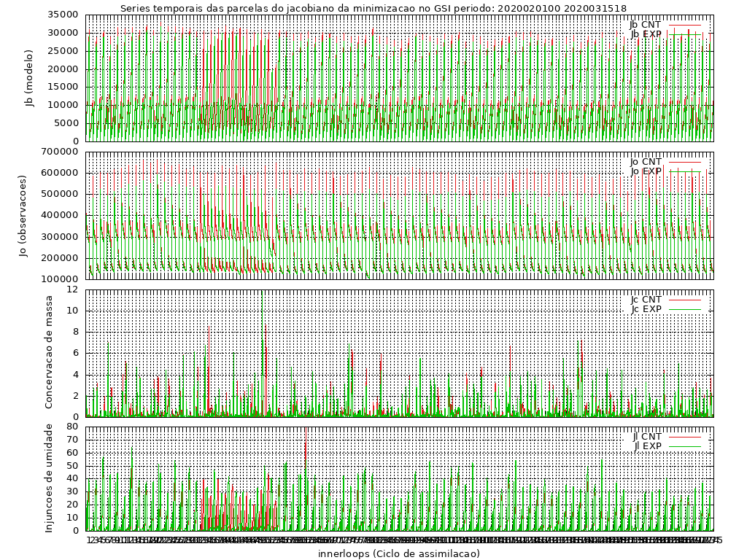Screen dimensions: 747x560
Task: Select the 'innerloops (Ciclo de assimilacao)' x-axis label
Action: coord(399,553)
